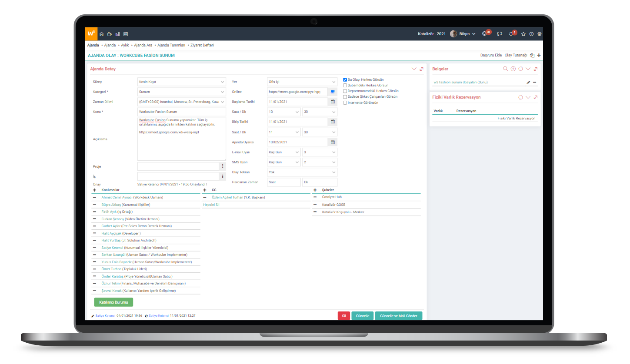Viewport: 630px width, 364px height.
Task: Check Departmanımdaki Herkes Görsün
Action: tap(345, 91)
